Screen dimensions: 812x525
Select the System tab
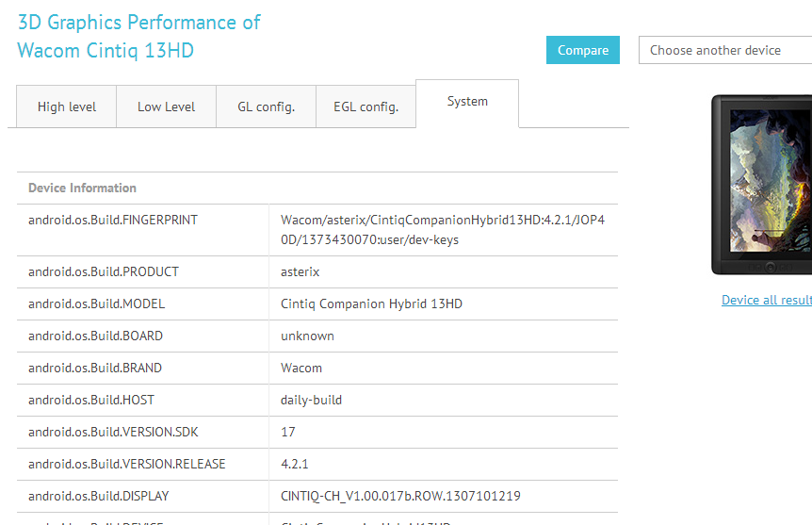coord(467,102)
